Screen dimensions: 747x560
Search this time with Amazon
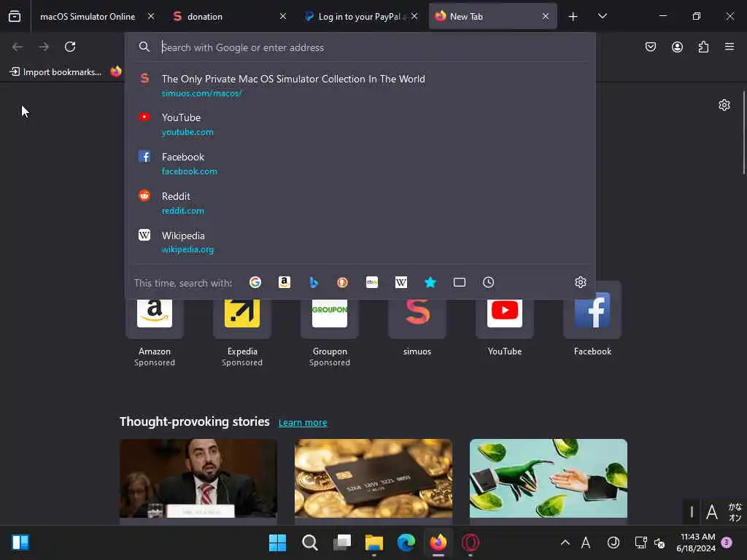click(x=285, y=282)
